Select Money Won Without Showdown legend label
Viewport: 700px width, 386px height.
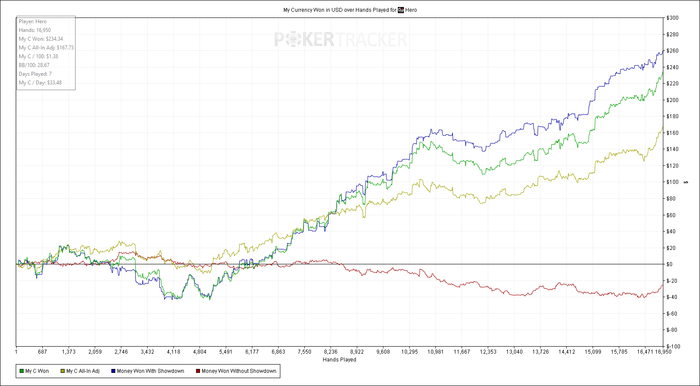coord(239,371)
